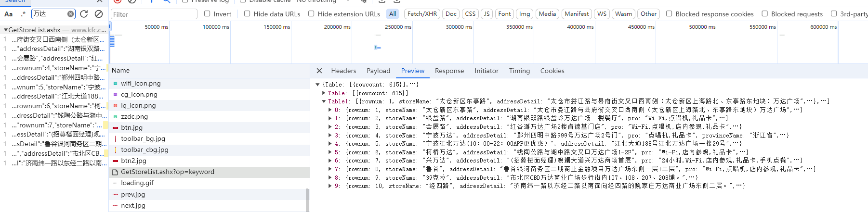Clear the search text input
Screen dimensions: 868x212
[x=70, y=14]
